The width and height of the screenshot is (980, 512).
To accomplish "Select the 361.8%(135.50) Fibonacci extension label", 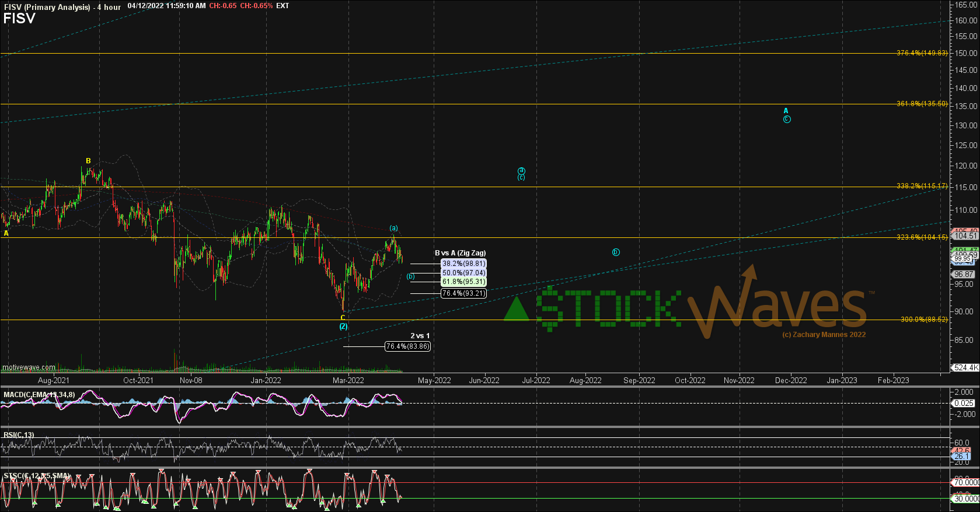I will 922,104.
